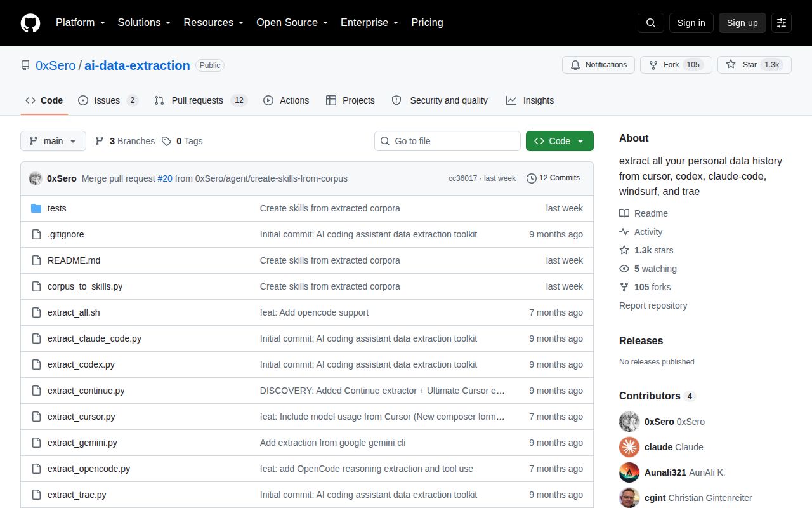Click the cgint contributor avatar

click(629, 498)
